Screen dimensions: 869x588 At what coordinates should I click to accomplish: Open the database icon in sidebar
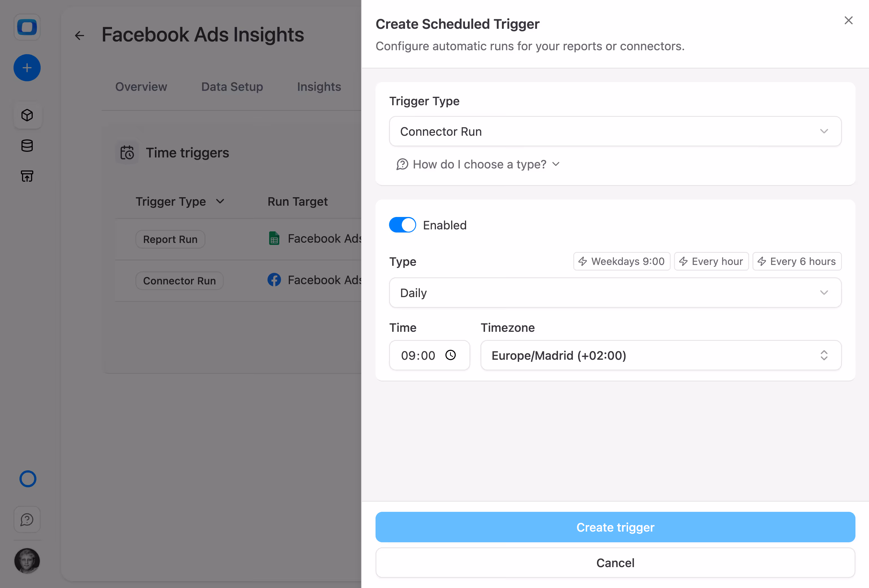tap(27, 146)
